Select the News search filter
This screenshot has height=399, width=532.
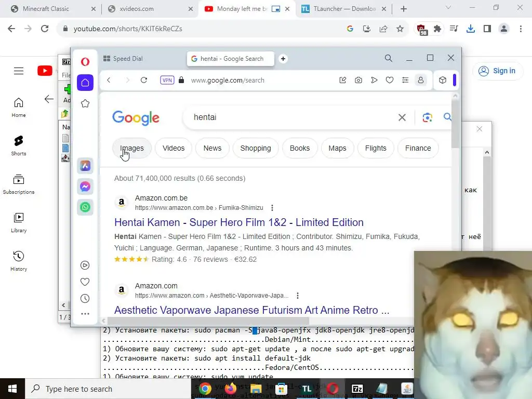pyautogui.click(x=212, y=148)
